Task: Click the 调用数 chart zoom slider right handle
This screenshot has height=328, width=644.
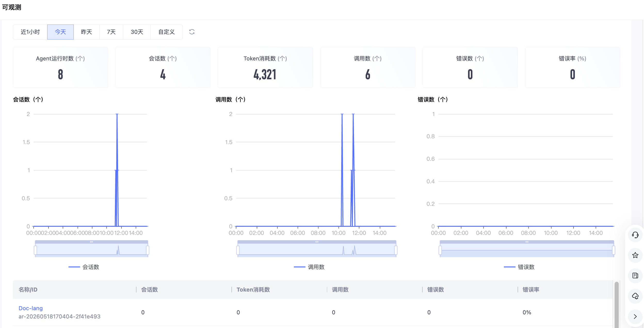Action: [x=396, y=250]
